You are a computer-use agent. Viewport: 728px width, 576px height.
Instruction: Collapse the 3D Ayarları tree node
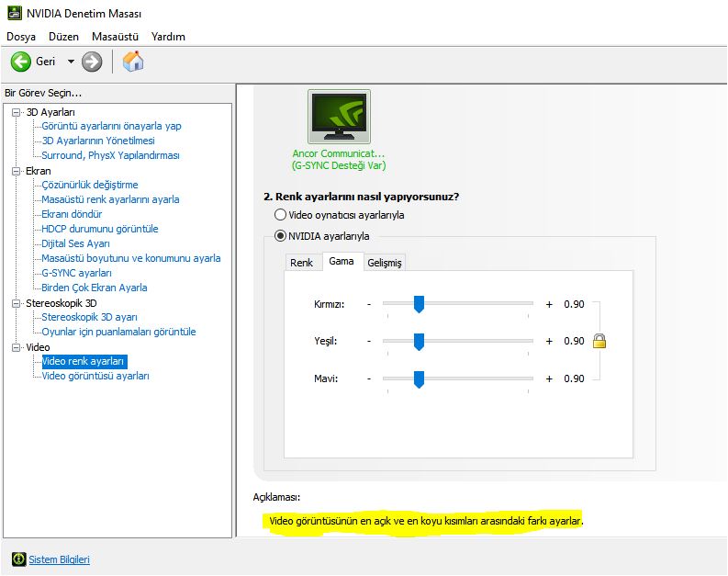[17, 112]
